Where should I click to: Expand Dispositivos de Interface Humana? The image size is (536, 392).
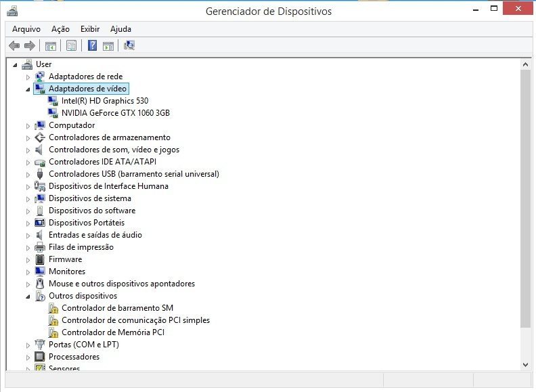pyautogui.click(x=28, y=187)
